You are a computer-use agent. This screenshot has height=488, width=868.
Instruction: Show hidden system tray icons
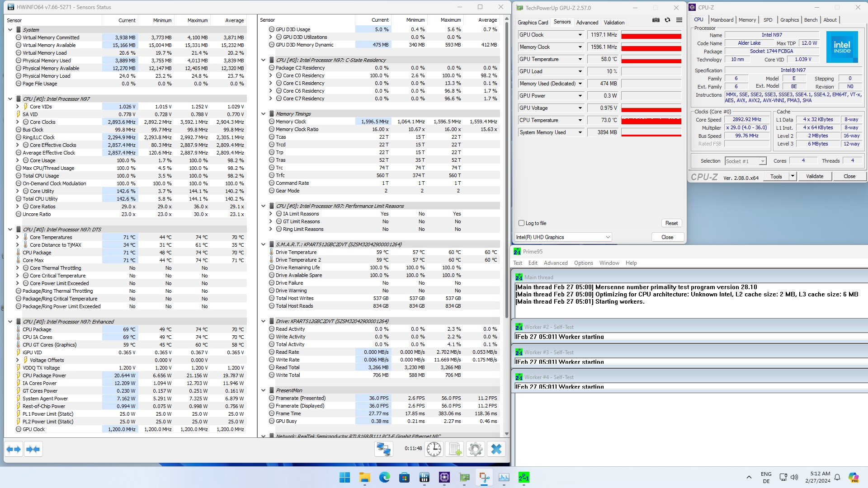point(749,477)
